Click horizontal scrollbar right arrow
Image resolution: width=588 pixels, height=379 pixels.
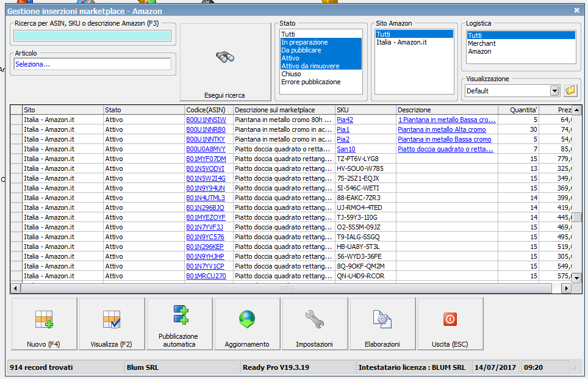(x=566, y=288)
